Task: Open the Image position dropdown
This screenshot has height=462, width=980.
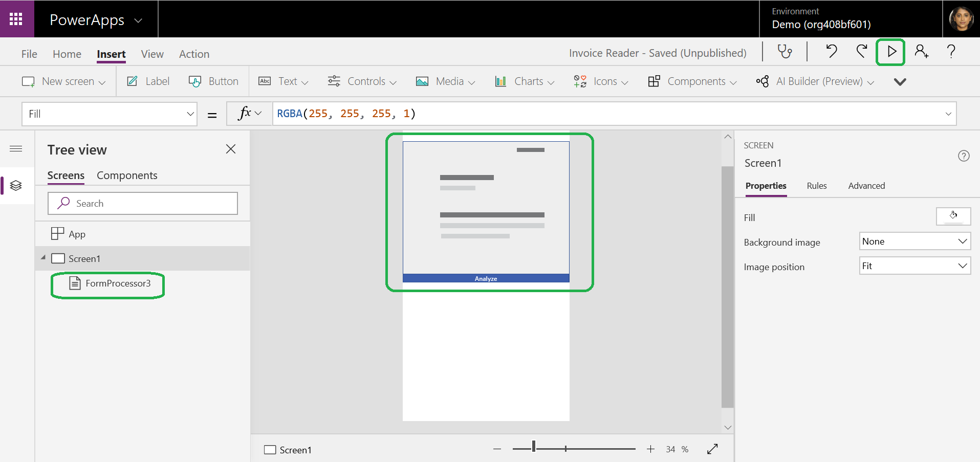Action: point(914,266)
